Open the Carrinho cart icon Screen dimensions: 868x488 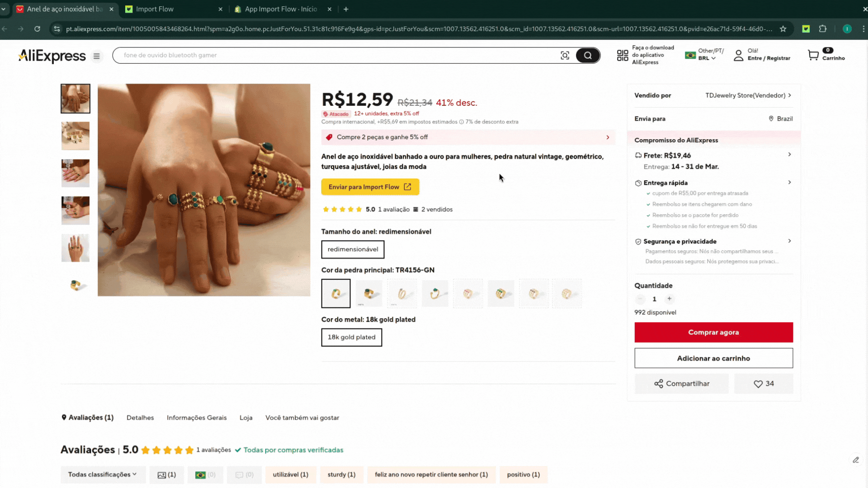click(x=814, y=55)
